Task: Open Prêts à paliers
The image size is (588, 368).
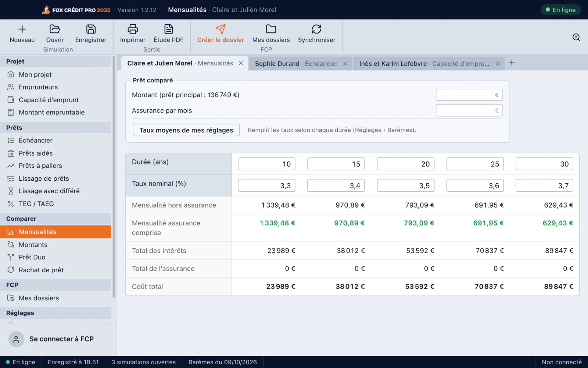Action: pyautogui.click(x=56, y=166)
